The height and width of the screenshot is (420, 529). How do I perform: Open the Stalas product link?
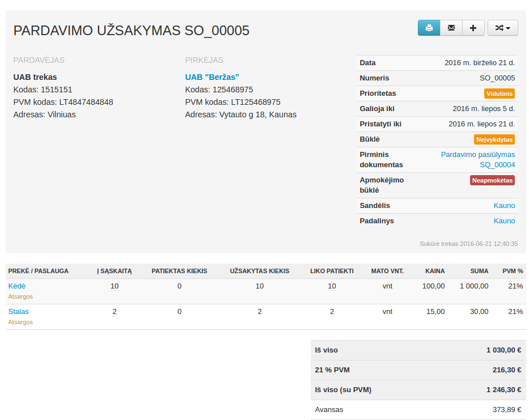point(19,312)
